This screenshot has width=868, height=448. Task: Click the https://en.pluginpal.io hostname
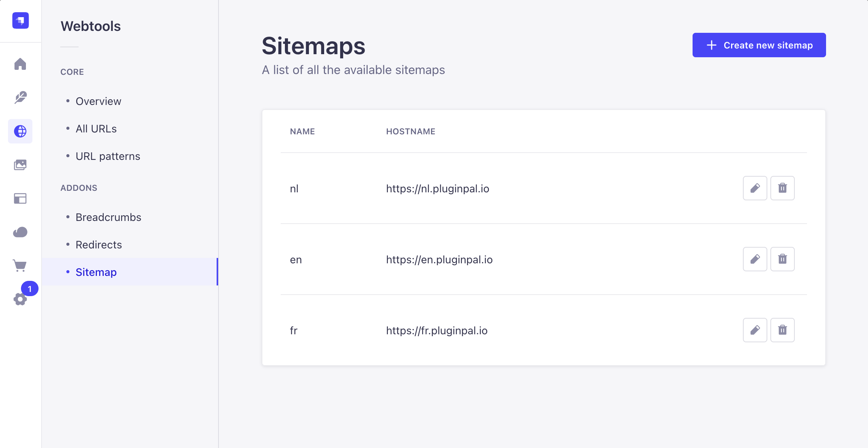[x=439, y=259]
